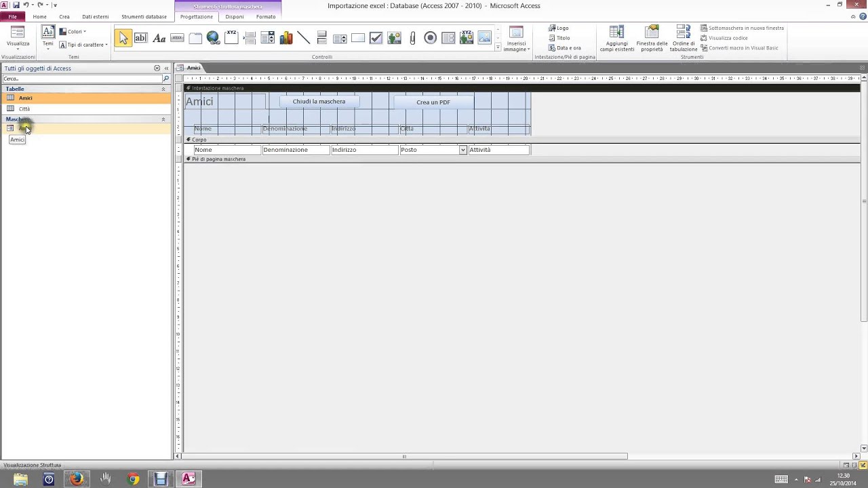Switch to the Crea ribbon tab
Image resolution: width=868 pixels, height=488 pixels.
coord(64,16)
